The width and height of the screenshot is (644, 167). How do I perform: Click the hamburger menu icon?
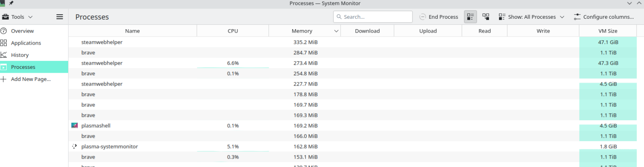[60, 17]
